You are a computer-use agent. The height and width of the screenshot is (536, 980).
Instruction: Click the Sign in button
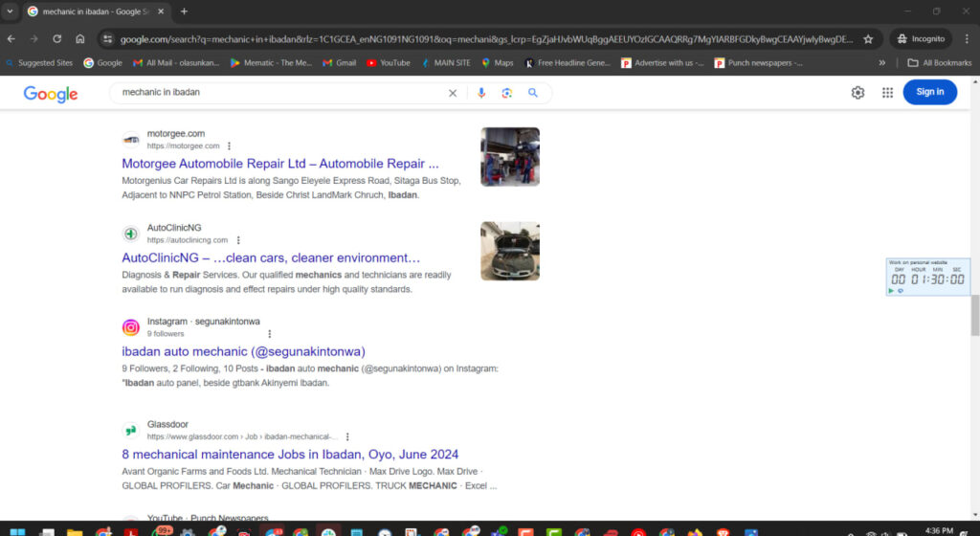coord(929,92)
